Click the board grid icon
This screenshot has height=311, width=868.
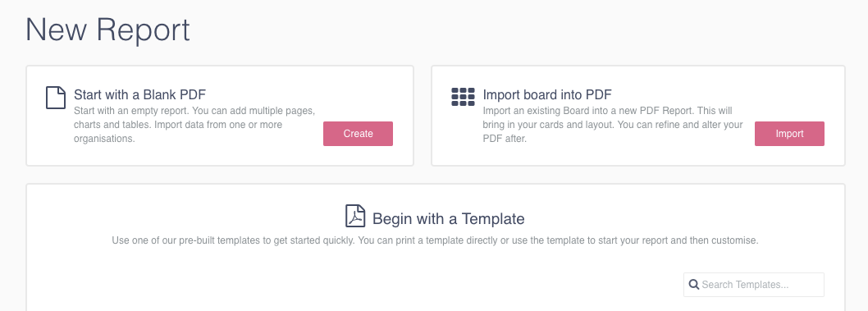(463, 97)
